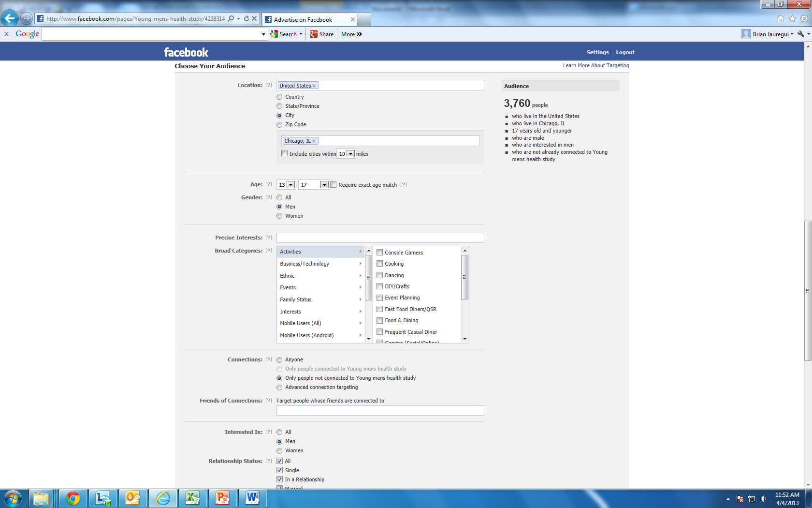Refresh the page with the reload icon
This screenshot has height=508, width=812.
[246, 19]
